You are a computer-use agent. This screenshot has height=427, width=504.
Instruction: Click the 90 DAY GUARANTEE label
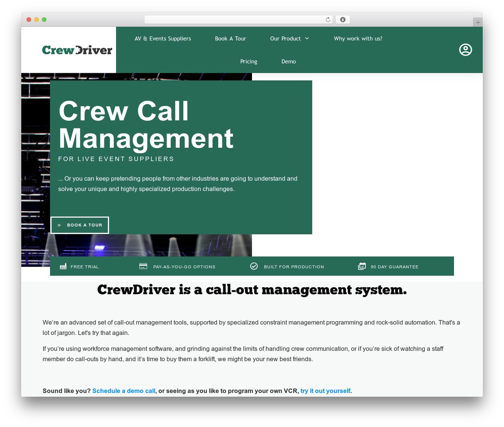pos(395,267)
